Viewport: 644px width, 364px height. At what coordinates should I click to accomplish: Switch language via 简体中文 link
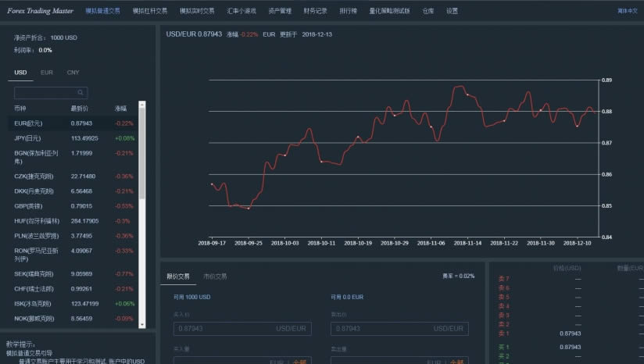coord(628,11)
